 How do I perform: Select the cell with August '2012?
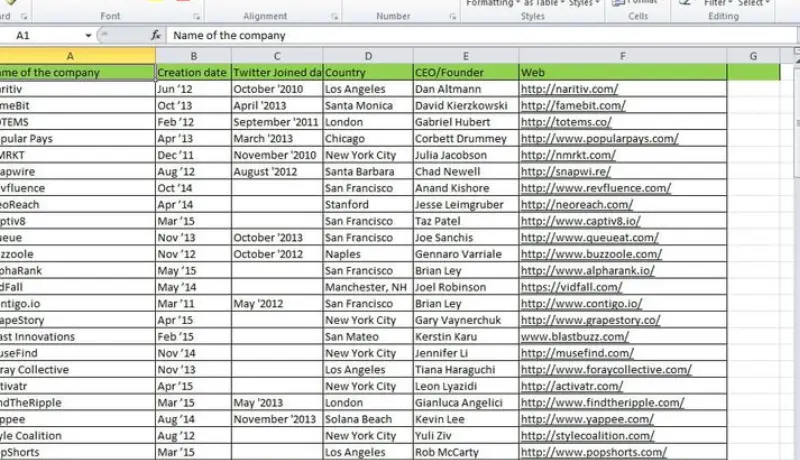click(277, 171)
